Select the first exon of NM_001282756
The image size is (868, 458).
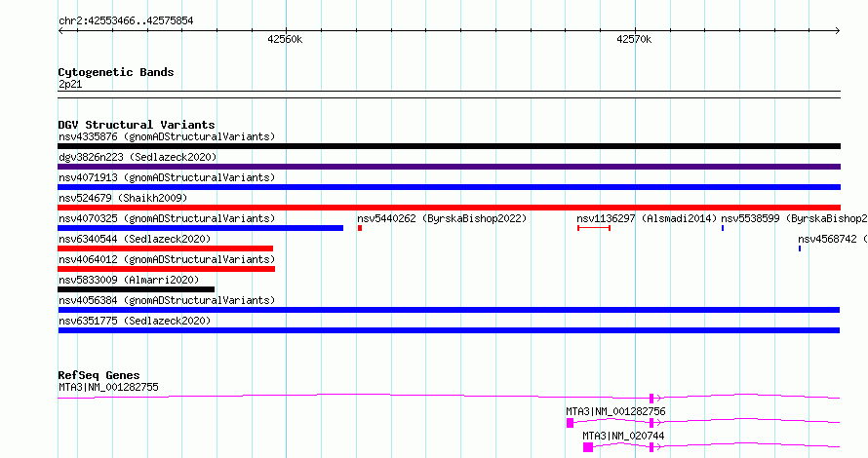click(x=570, y=423)
